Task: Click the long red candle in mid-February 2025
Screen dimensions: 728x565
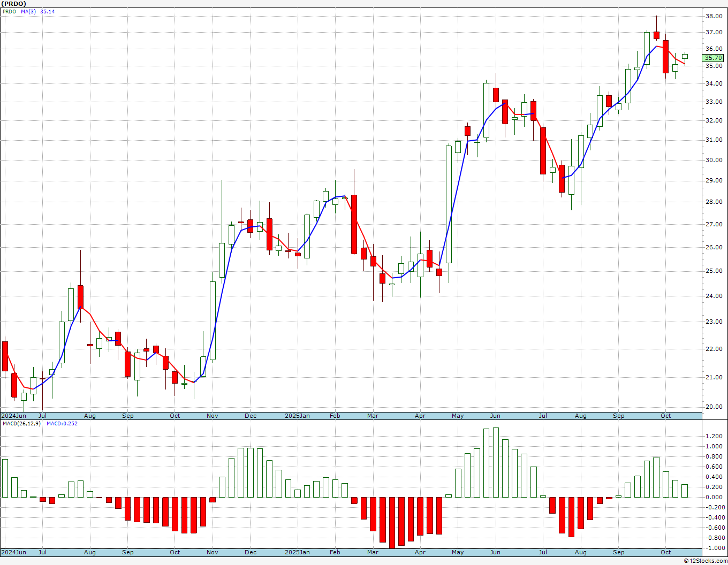Action: [354, 224]
